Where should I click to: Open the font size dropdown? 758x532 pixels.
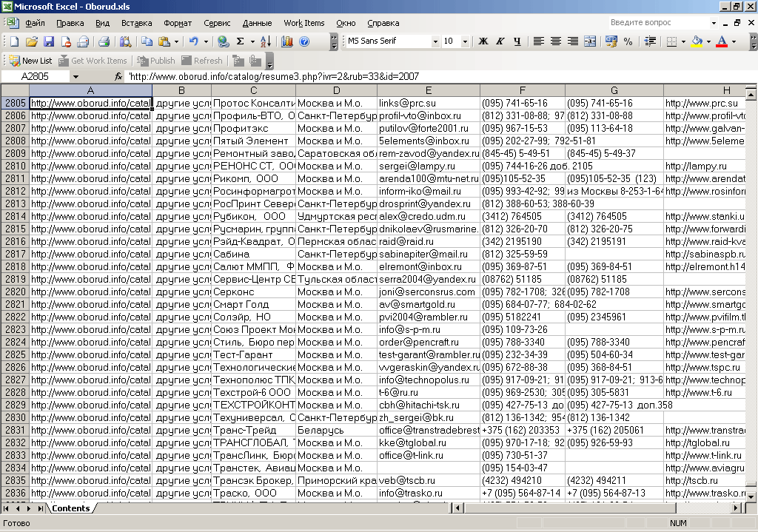tap(465, 41)
